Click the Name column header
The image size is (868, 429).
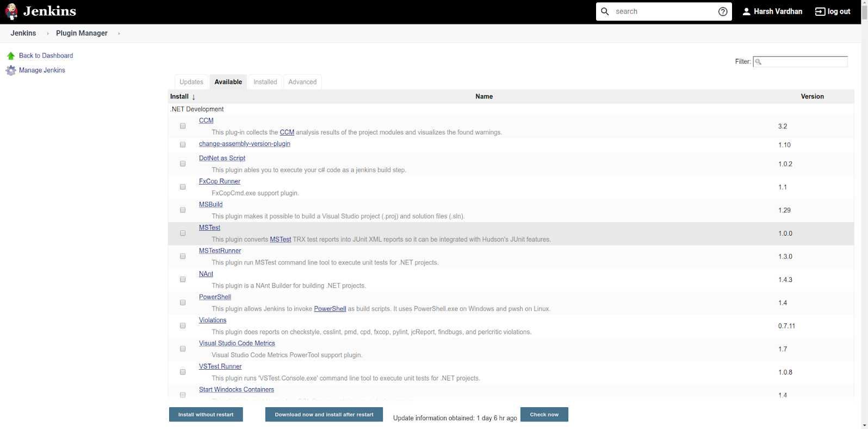[x=484, y=96]
